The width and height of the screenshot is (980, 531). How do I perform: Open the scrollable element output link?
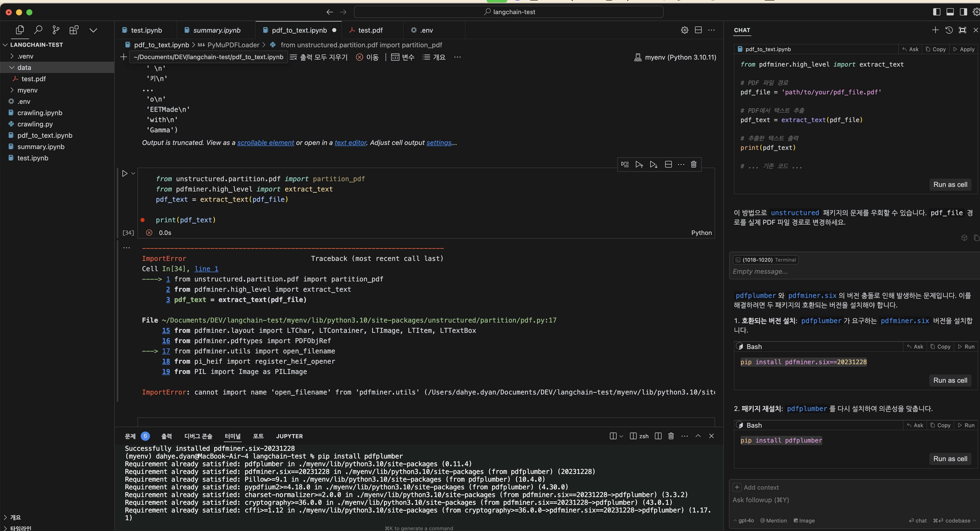(265, 143)
